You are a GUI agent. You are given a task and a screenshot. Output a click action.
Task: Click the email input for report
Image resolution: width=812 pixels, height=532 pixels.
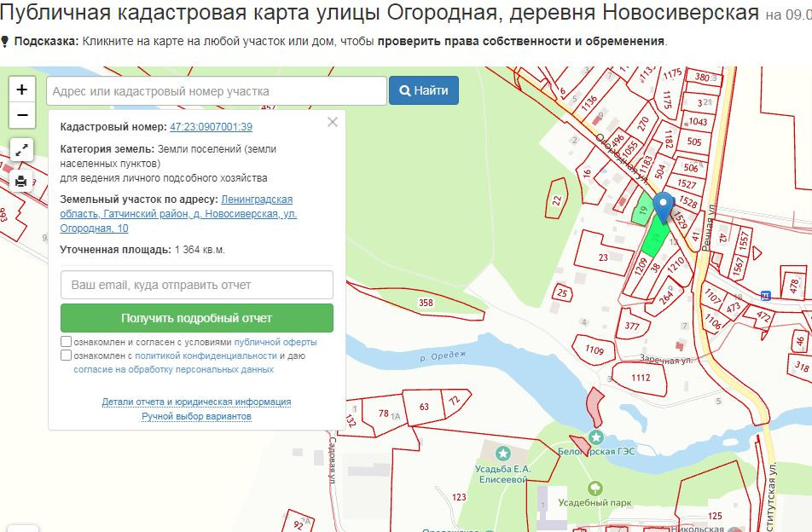point(197,285)
